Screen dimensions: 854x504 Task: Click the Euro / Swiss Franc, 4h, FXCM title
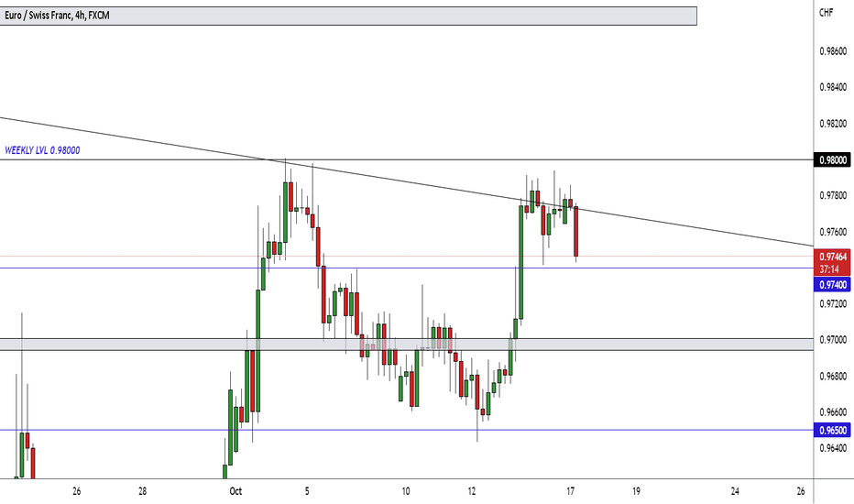click(x=57, y=16)
